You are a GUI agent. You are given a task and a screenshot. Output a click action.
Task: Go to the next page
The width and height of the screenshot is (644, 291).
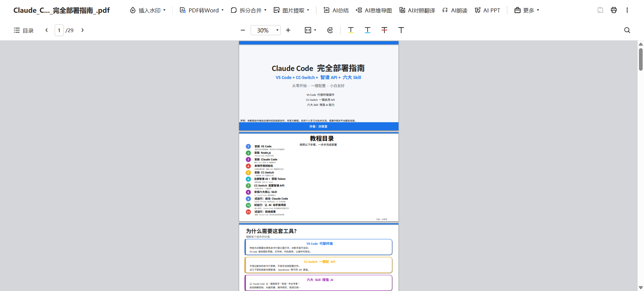point(83,30)
